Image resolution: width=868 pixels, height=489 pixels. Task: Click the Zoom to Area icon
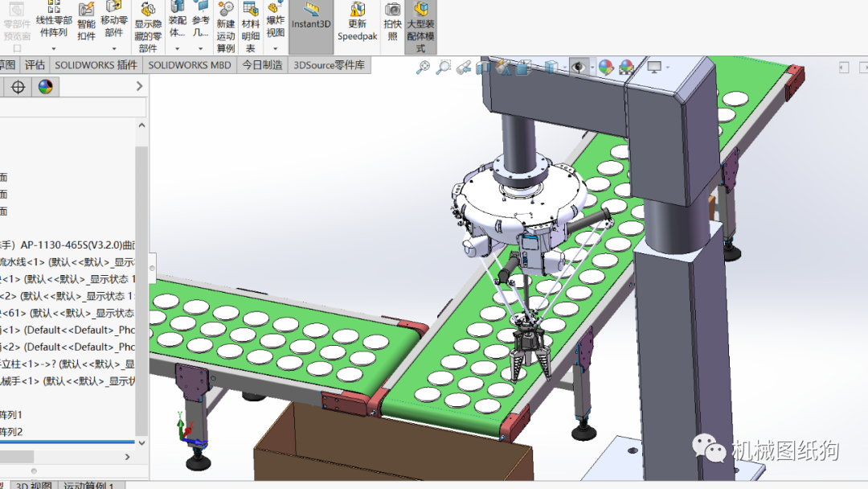(x=444, y=68)
